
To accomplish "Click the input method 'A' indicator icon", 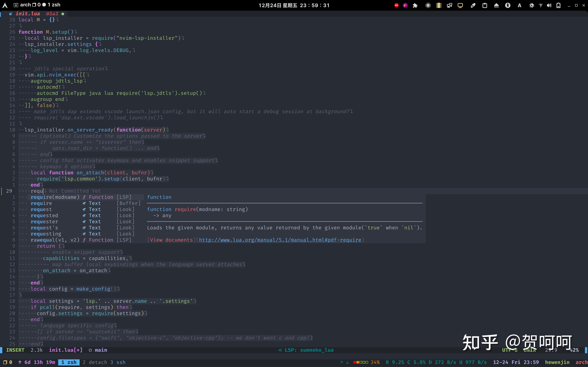I will click(520, 5).
